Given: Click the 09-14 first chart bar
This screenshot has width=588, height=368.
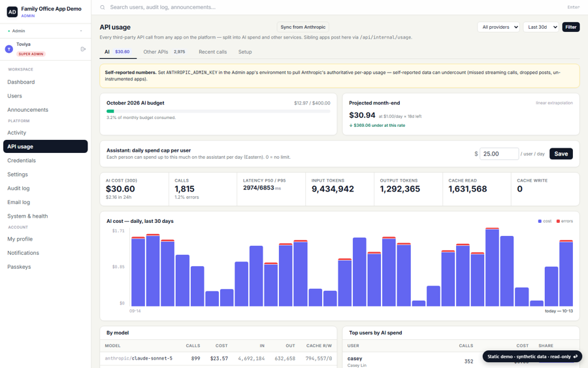Looking at the screenshot, I should point(138,272).
